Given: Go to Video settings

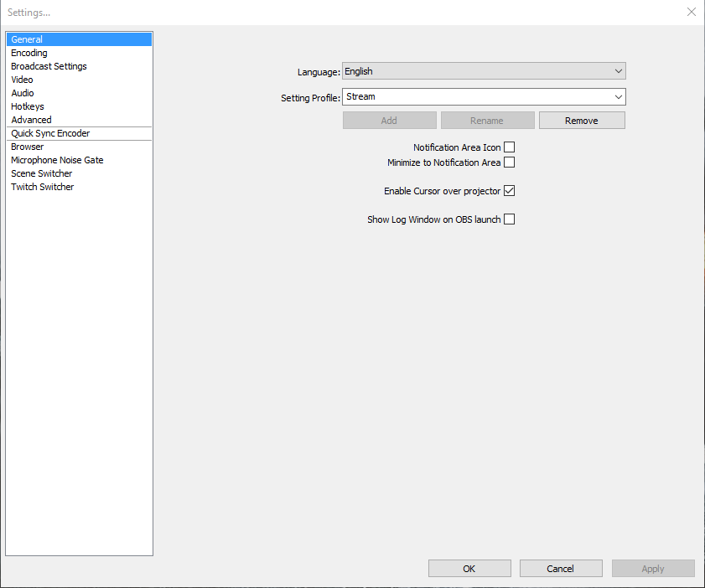Looking at the screenshot, I should click(79, 80).
